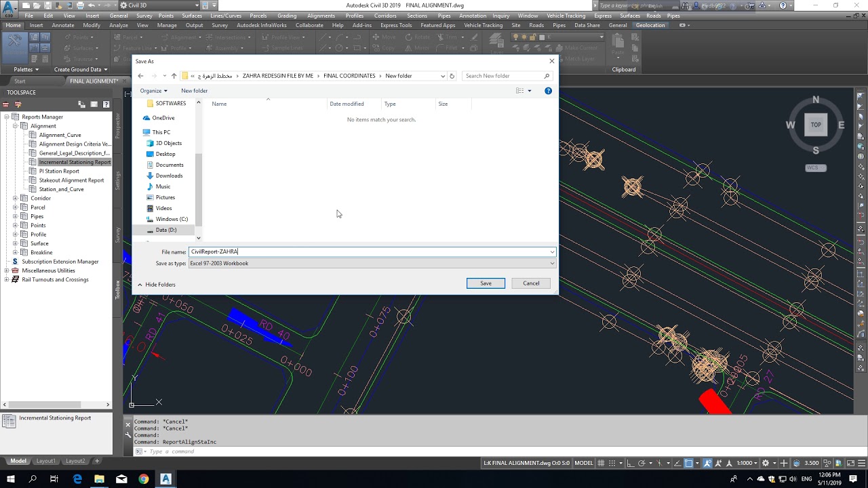
Task: Collapse the Alignment node in Toolspace
Action: 15,126
